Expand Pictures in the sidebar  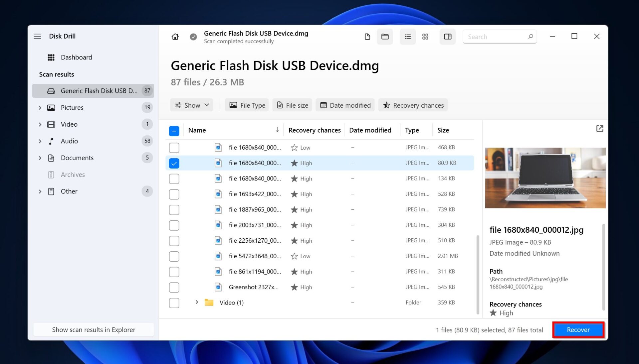[x=40, y=107]
